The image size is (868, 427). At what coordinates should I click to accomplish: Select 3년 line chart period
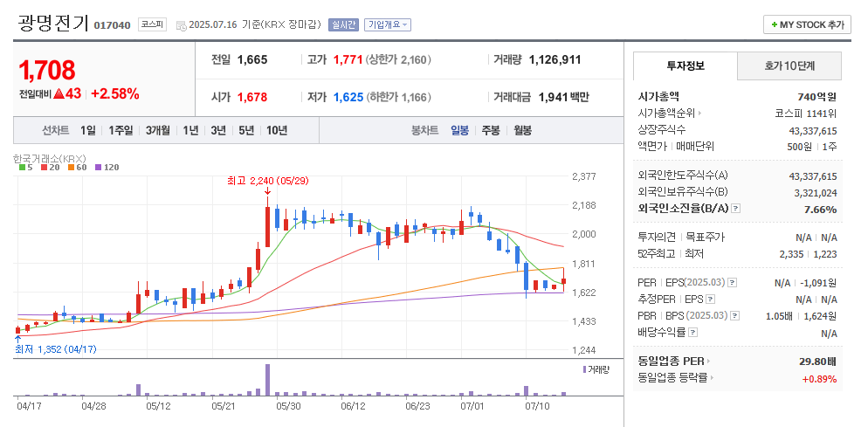click(x=218, y=131)
